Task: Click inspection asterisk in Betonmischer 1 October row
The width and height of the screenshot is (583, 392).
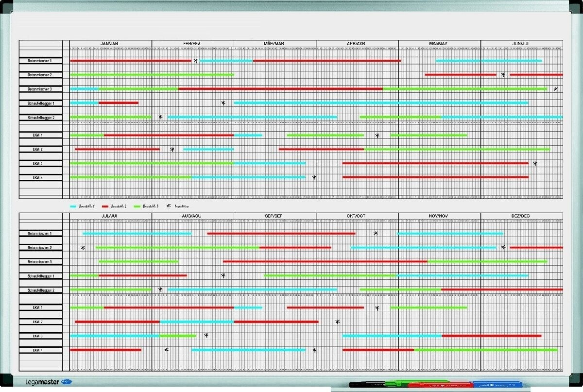Action: pos(376,234)
